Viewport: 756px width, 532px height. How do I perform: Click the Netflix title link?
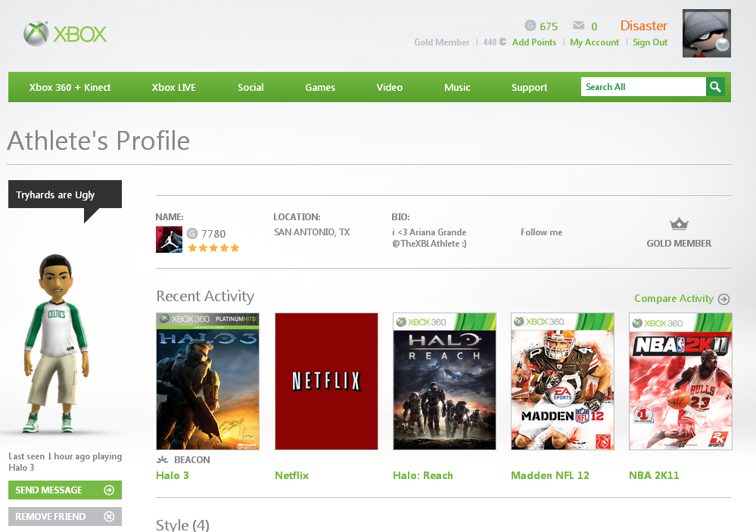pos(291,475)
